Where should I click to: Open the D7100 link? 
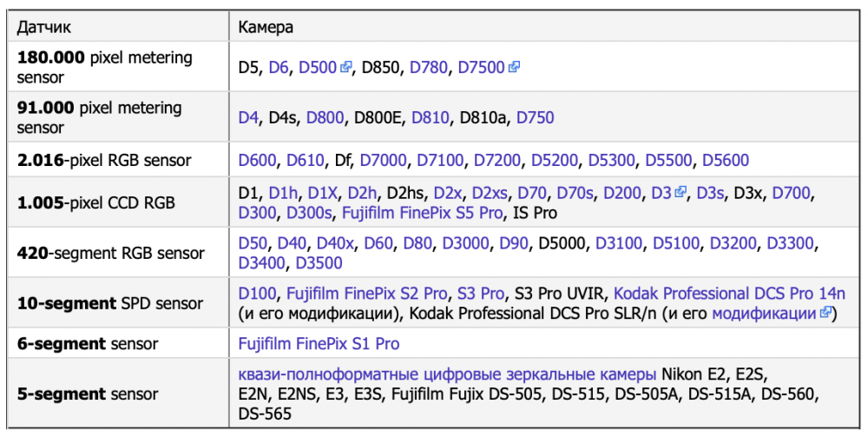pyautogui.click(x=440, y=160)
